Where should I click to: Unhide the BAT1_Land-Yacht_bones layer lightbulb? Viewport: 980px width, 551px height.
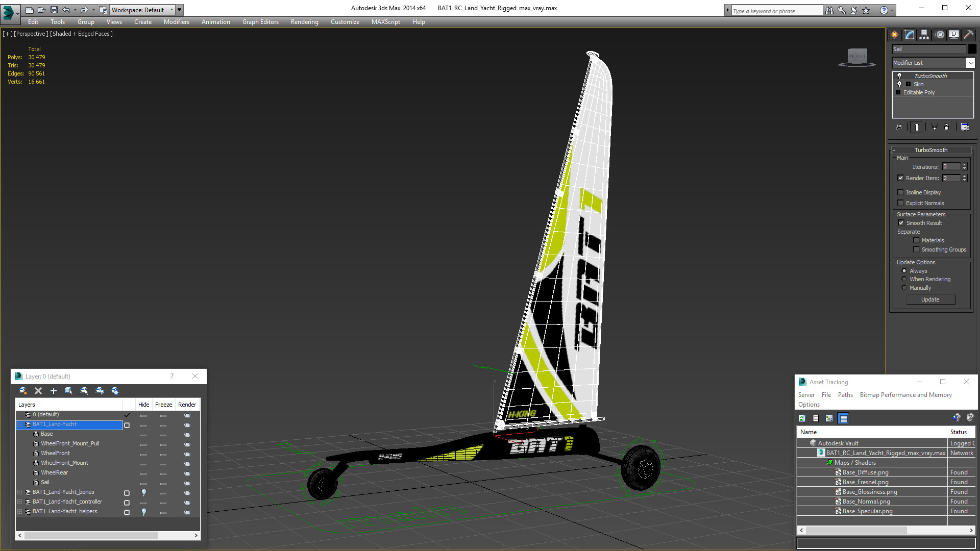[144, 492]
